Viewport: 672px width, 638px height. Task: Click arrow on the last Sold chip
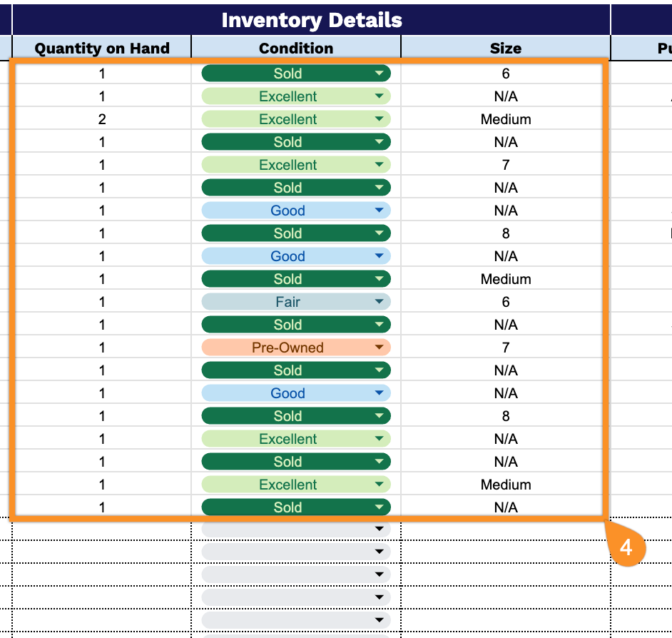[379, 507]
